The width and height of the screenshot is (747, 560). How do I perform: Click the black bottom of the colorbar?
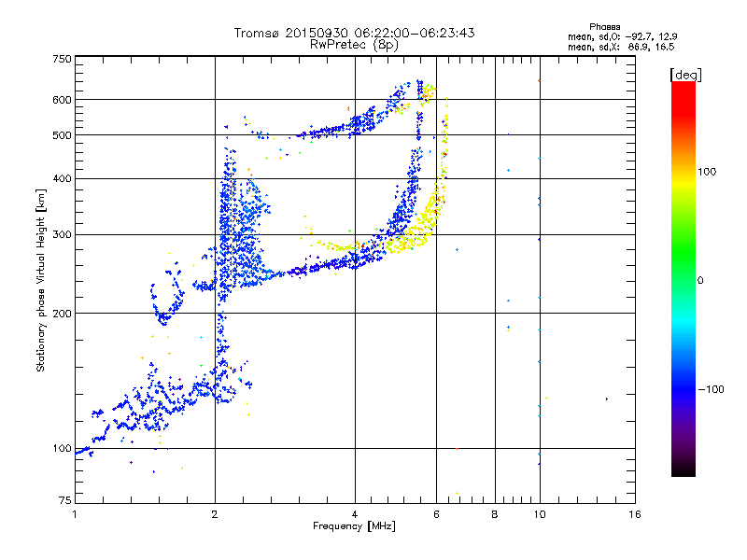[684, 469]
